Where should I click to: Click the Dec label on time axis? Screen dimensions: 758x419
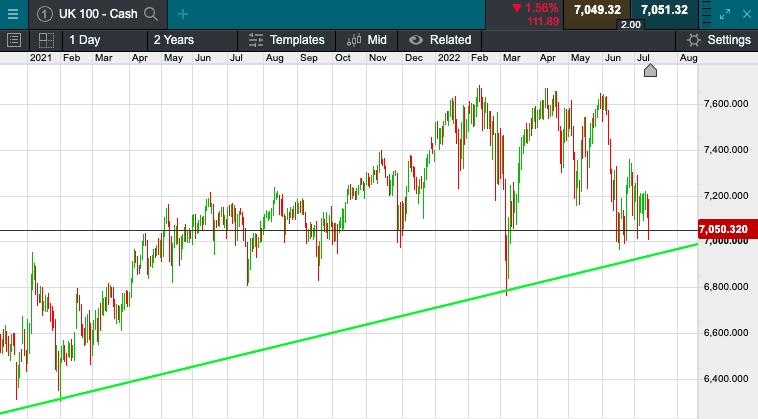click(414, 58)
